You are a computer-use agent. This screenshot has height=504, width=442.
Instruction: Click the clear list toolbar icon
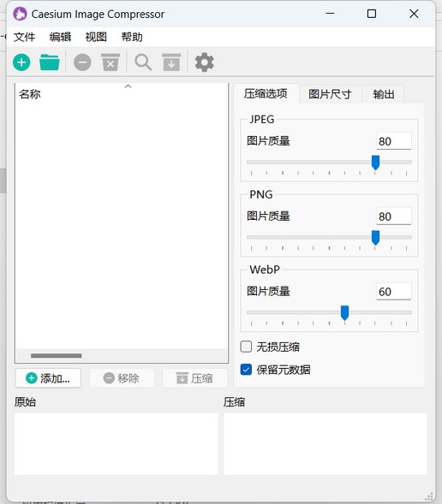tap(110, 62)
